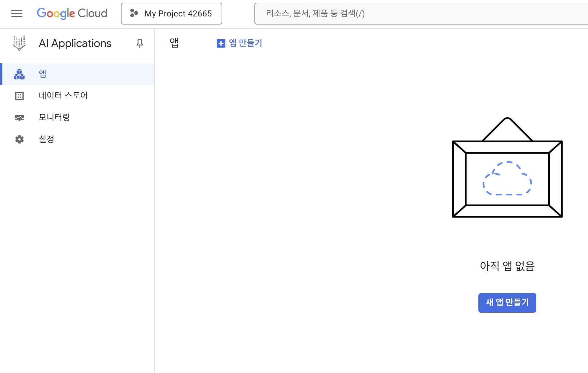This screenshot has width=588, height=373.
Task: Pin AI Applications with the pin icon
Action: click(x=139, y=44)
